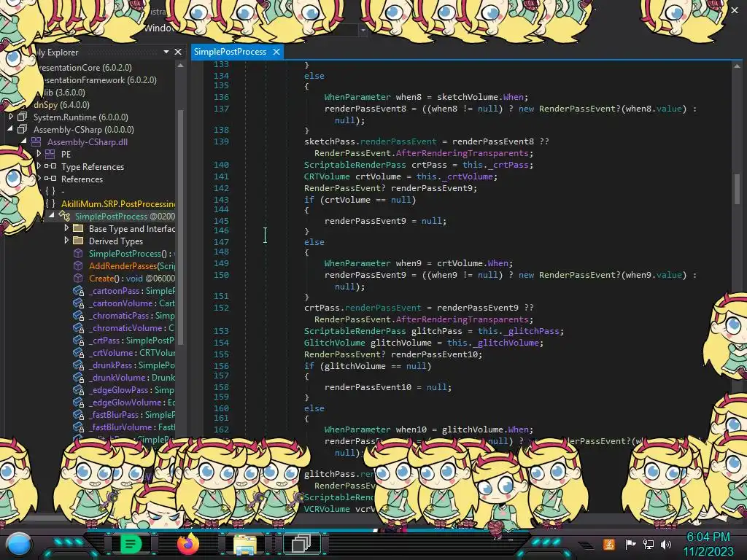Click the code editor vertical scrollbar thumb

[737, 188]
